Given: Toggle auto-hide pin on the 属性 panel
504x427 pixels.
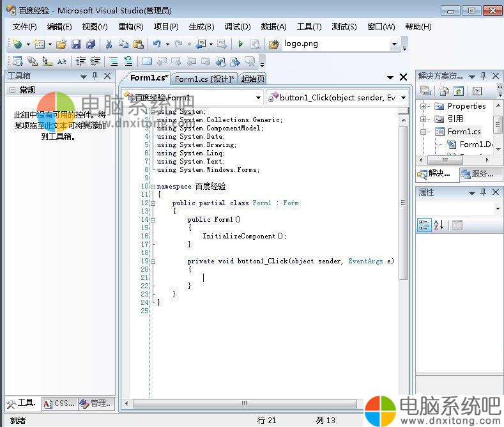Looking at the screenshot, I should 483,192.
